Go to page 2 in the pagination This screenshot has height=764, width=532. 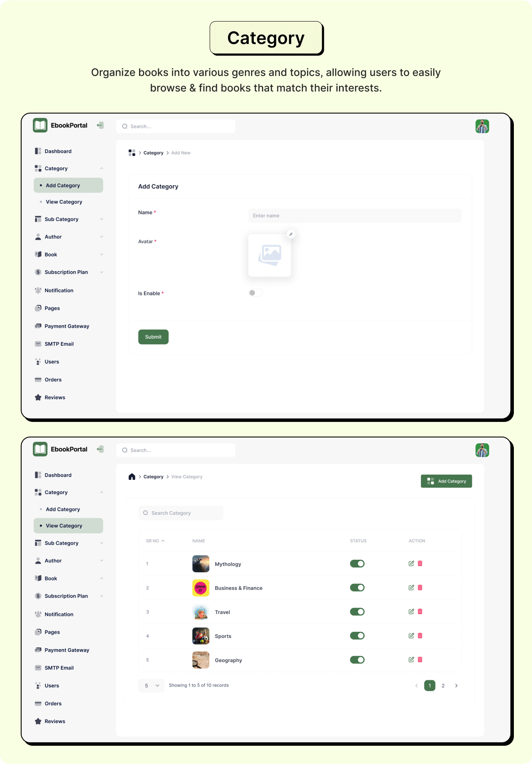tap(443, 685)
